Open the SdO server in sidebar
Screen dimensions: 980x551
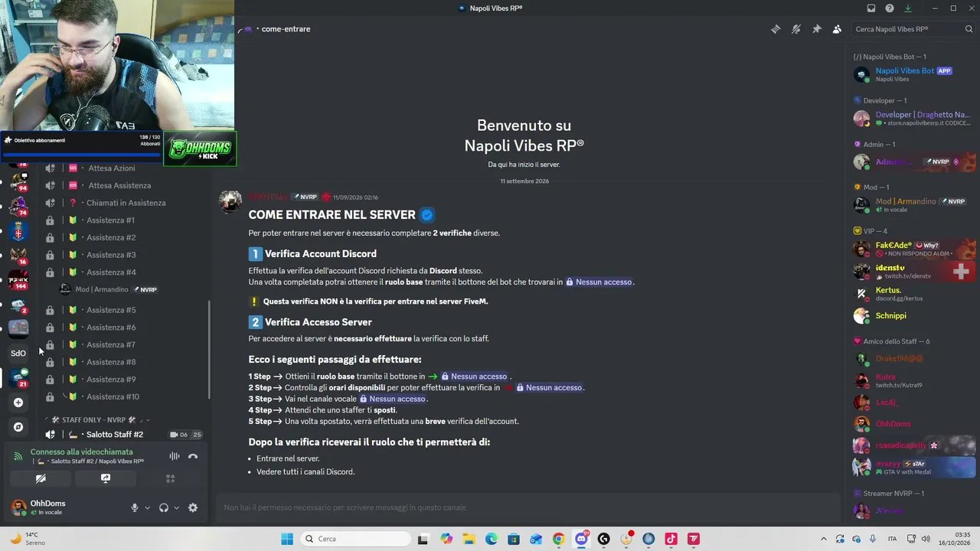pyautogui.click(x=18, y=353)
